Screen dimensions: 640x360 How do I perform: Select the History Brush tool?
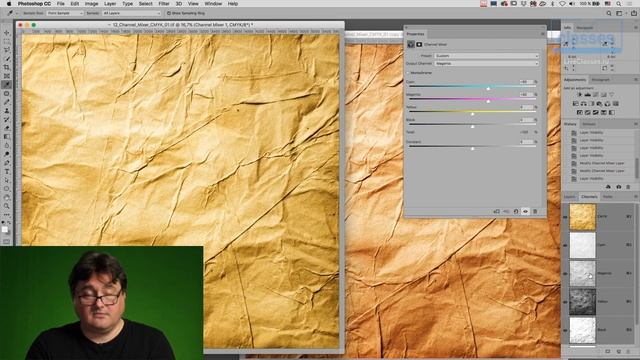(7, 119)
